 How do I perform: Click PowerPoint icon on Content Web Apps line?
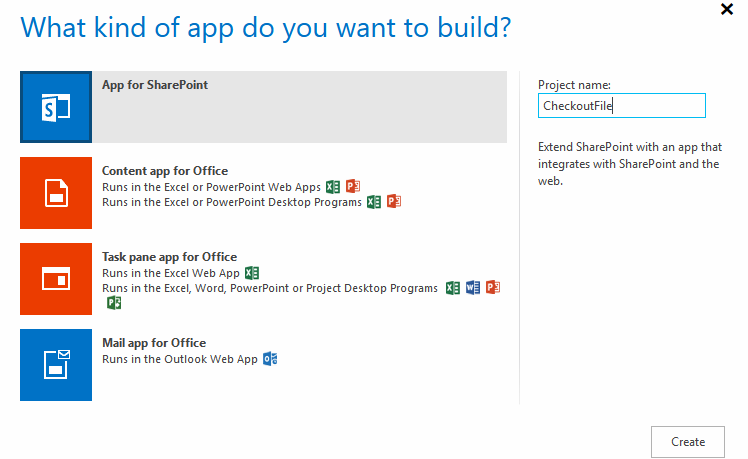352,187
